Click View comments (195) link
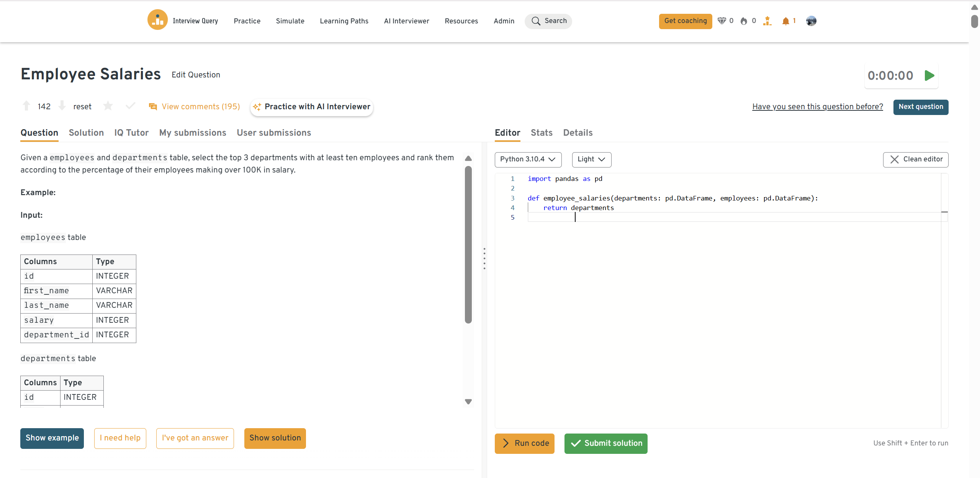 tap(200, 107)
